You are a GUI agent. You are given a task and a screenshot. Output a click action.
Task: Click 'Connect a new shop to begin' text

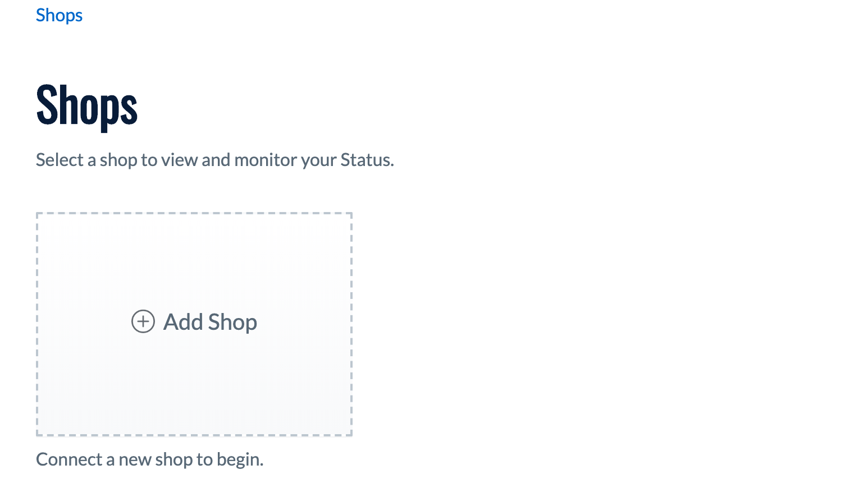(150, 459)
